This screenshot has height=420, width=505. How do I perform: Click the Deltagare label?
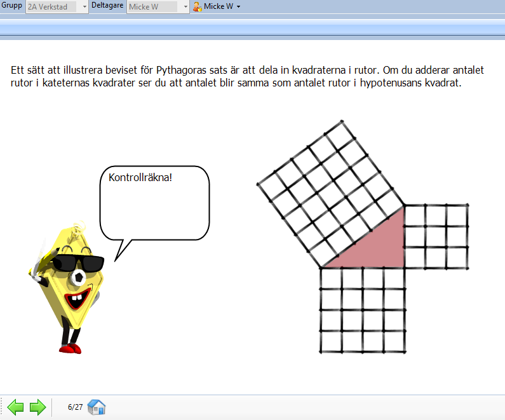tap(107, 6)
